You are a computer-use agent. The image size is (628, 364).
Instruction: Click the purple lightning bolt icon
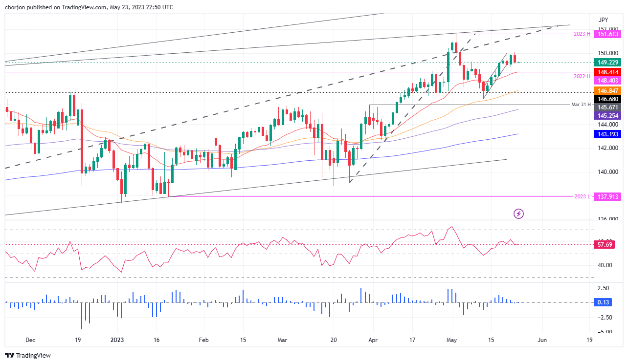519,214
